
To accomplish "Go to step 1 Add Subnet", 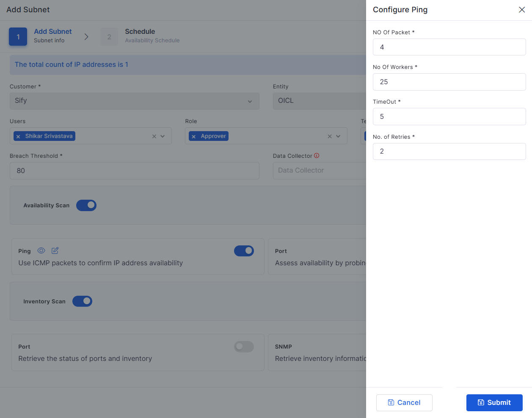I will coord(18,37).
